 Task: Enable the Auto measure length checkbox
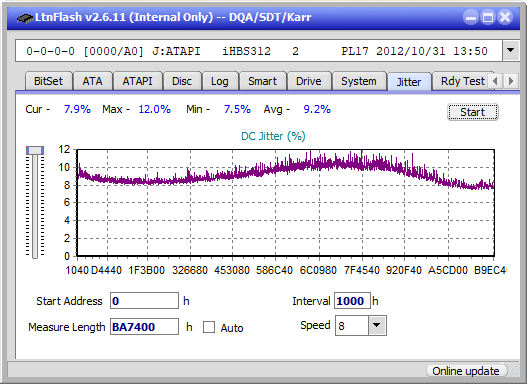point(209,327)
